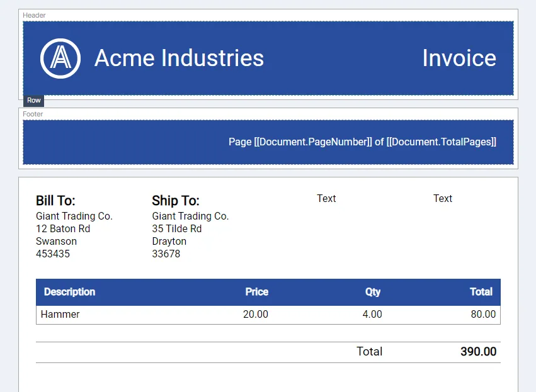This screenshot has height=392, width=536.
Task: Select the Text placeholder beside Ship To
Action: 326,198
